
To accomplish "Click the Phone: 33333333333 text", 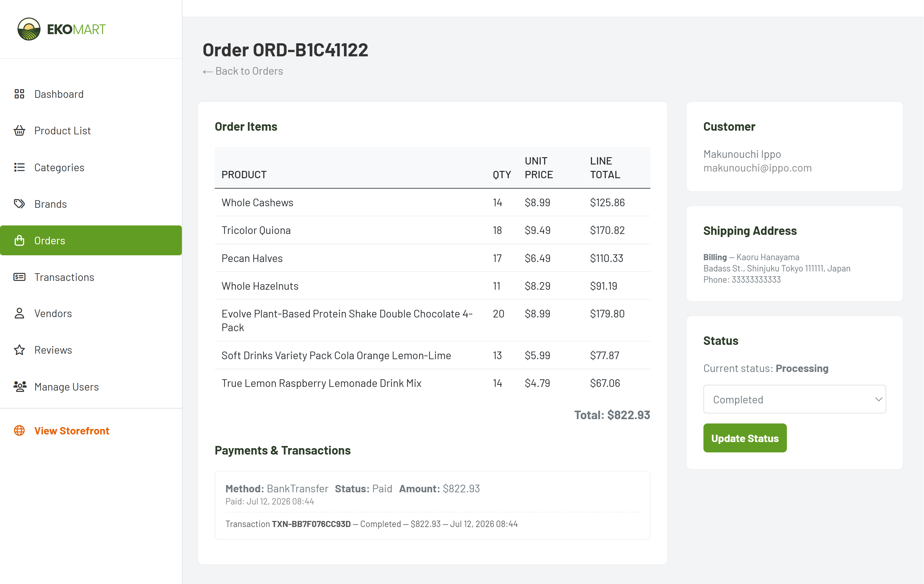I will pos(742,279).
